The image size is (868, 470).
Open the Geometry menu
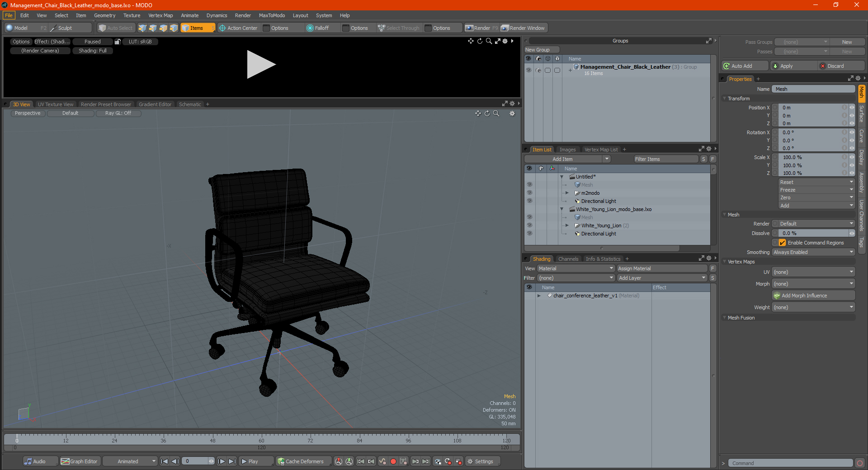[x=105, y=15]
